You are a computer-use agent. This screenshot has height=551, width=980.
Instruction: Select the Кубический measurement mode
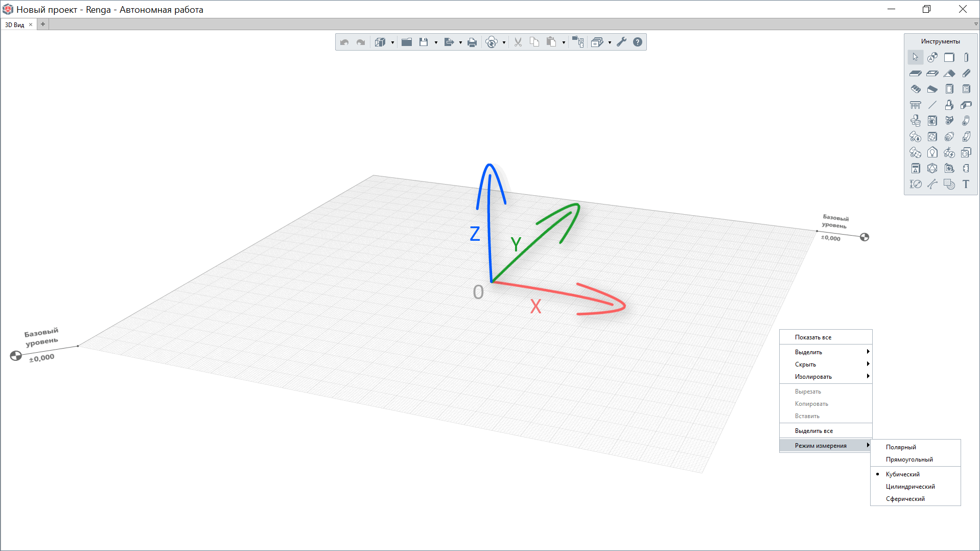916,474
